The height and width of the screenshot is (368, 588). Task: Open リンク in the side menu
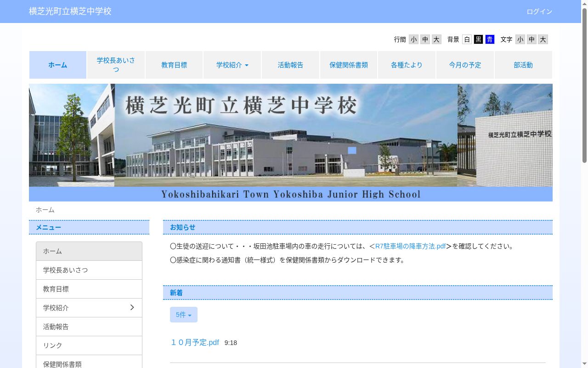[89, 345]
